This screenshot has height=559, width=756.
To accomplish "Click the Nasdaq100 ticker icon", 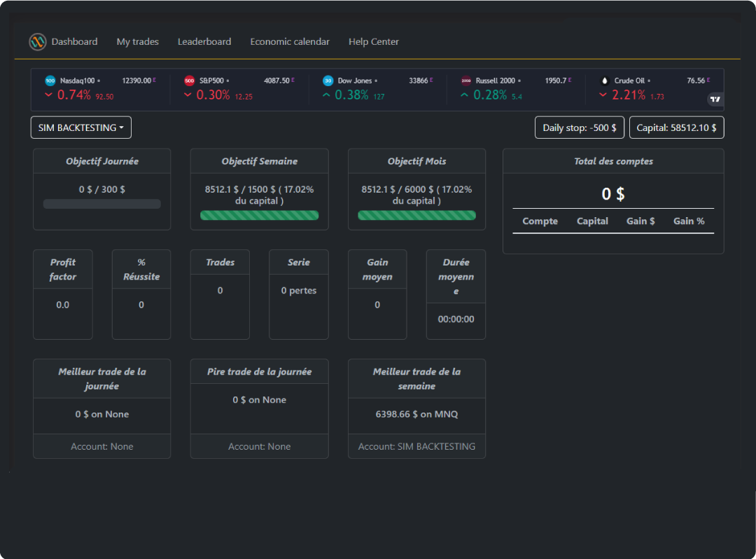I will pyautogui.click(x=50, y=81).
